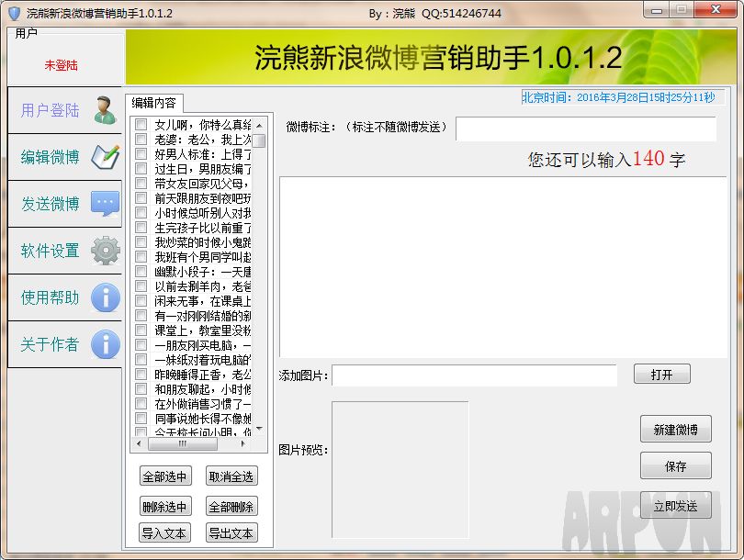This screenshot has height=560, width=744.
Task: Click the user login person icon
Action: pyautogui.click(x=105, y=110)
